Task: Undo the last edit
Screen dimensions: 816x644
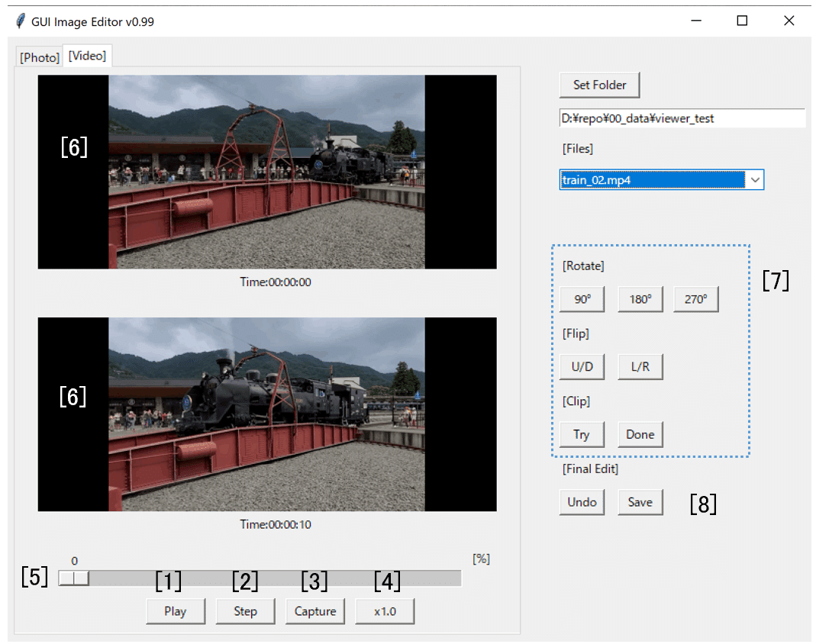Action: 582,502
